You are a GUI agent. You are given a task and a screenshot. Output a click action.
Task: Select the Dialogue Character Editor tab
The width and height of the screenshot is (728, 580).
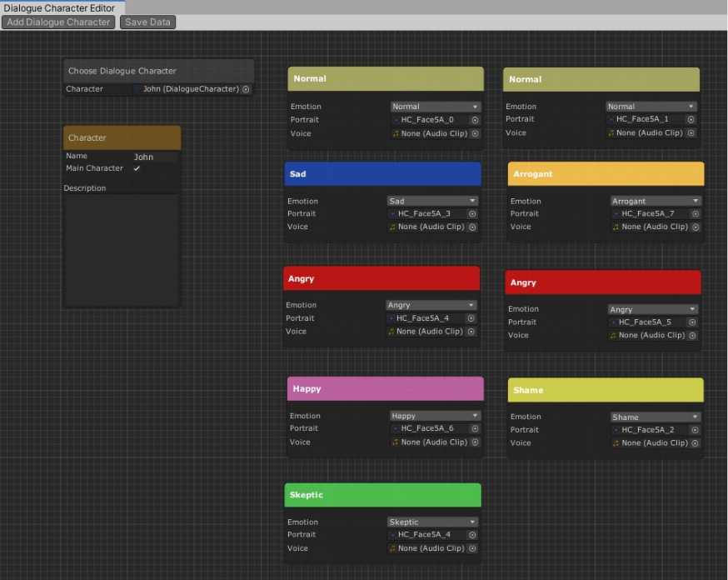(59, 7)
